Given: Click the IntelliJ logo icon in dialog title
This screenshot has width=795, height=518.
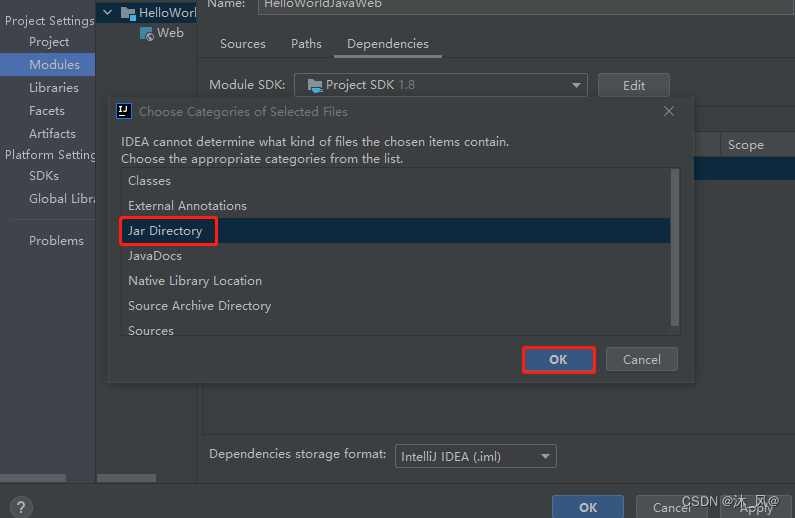Looking at the screenshot, I should (x=124, y=111).
